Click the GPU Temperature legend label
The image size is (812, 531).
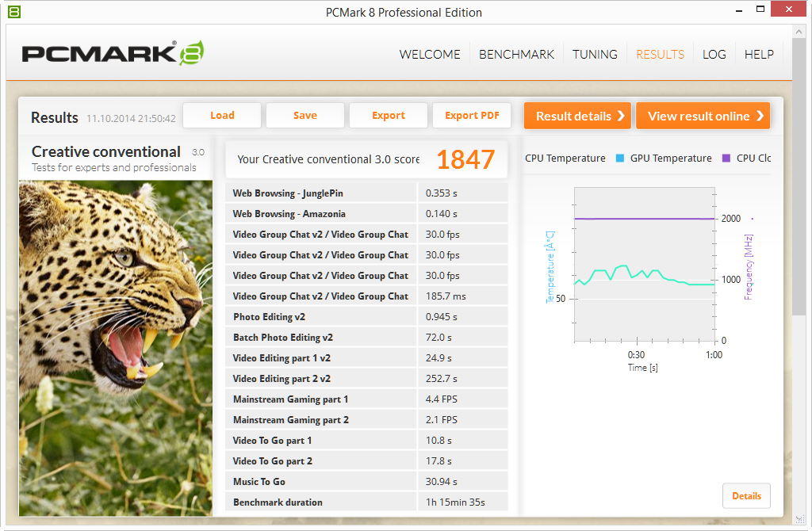pos(671,159)
